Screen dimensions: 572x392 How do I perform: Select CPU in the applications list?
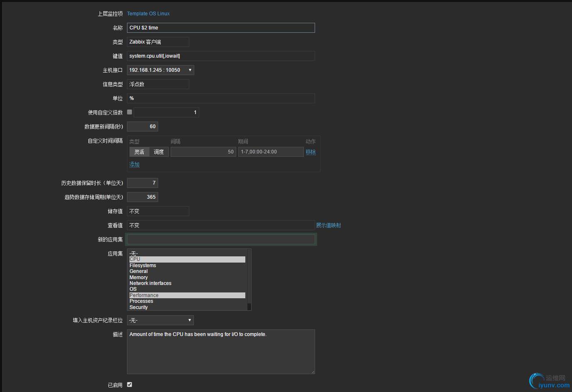[x=187, y=259]
